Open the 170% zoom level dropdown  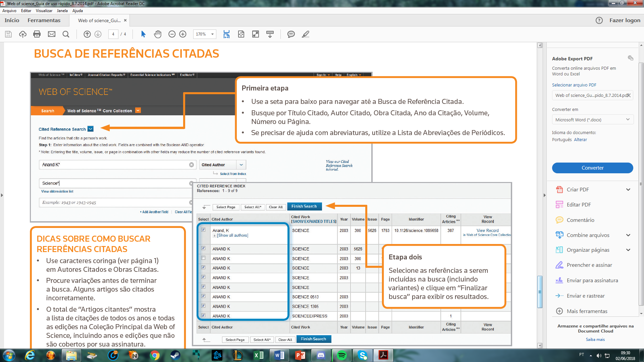click(212, 34)
